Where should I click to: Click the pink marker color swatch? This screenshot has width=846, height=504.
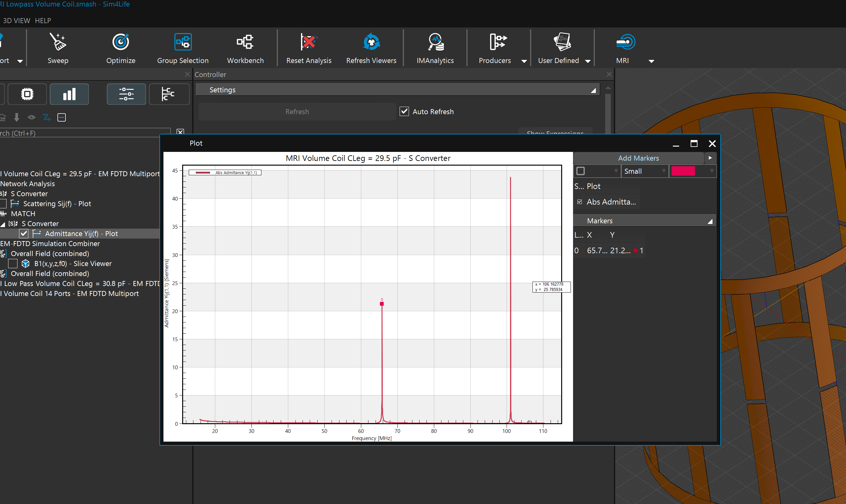tap(683, 171)
